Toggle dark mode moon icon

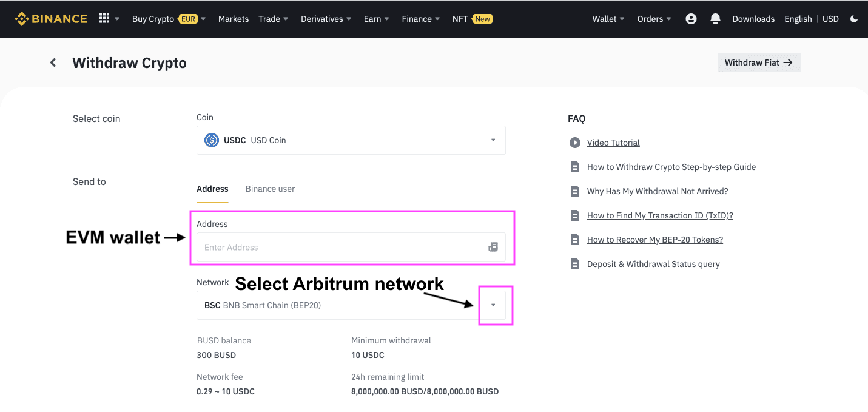[854, 19]
